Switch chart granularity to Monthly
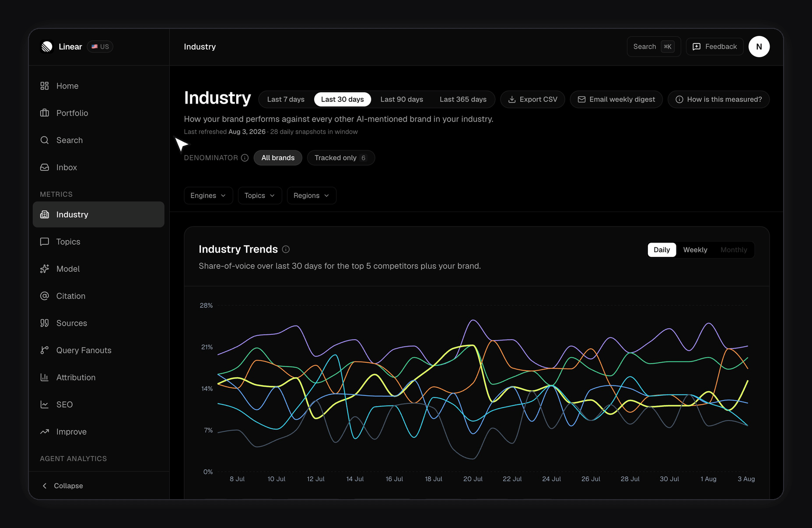 (734, 250)
